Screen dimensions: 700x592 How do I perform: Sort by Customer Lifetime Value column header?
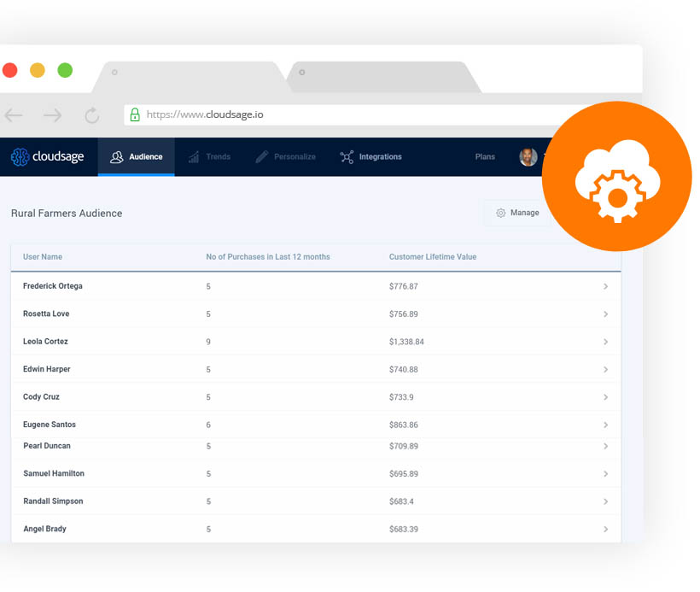[433, 257]
